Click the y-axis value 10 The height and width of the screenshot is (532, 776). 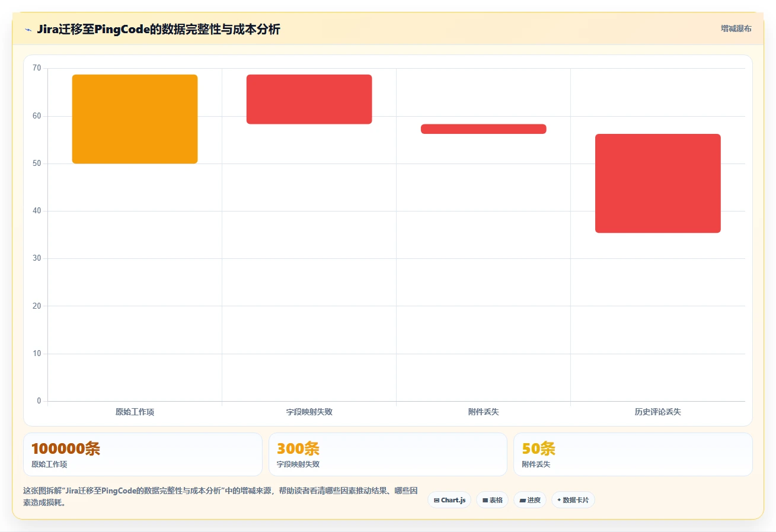37,354
